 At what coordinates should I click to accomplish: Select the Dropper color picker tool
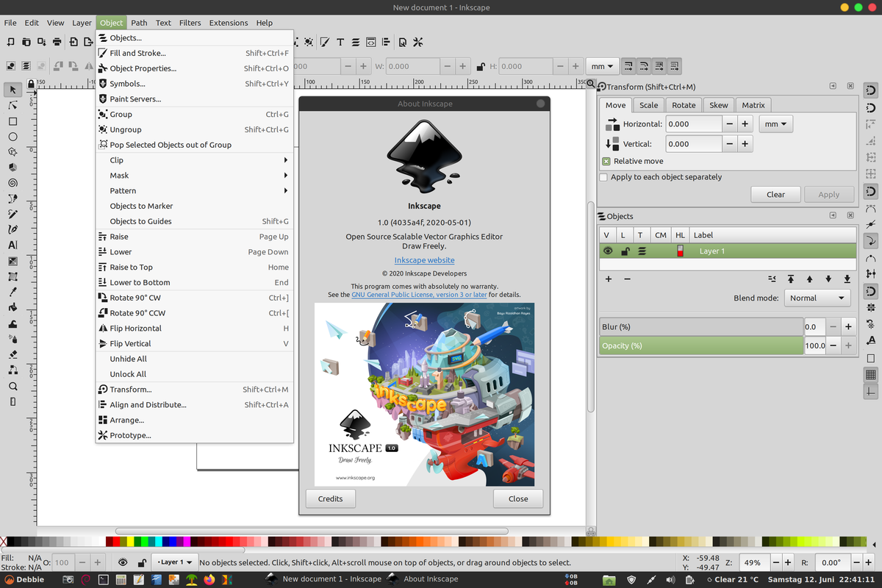pos(12,292)
